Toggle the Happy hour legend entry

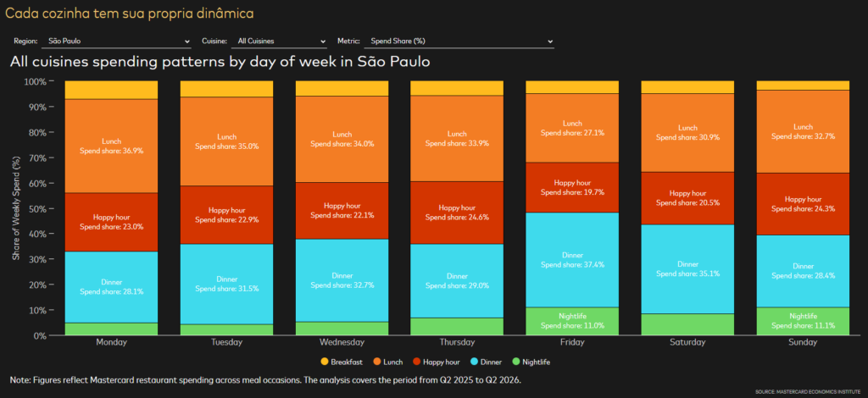(x=436, y=362)
